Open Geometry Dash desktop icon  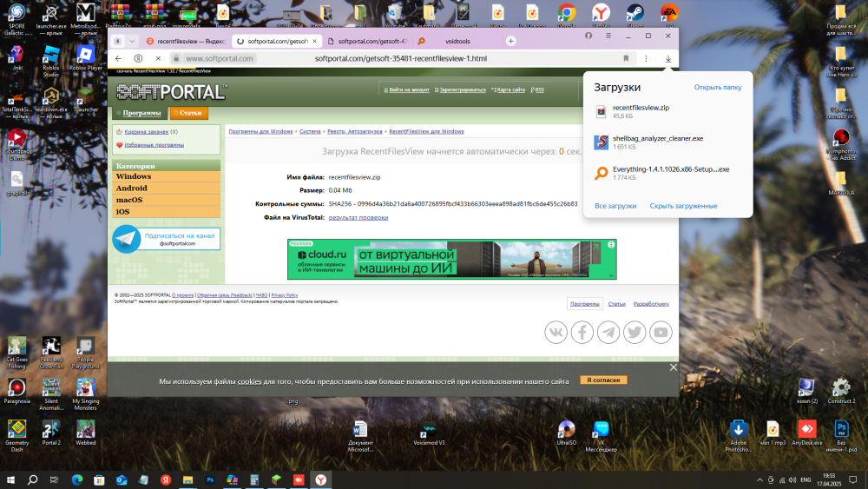coord(16,436)
